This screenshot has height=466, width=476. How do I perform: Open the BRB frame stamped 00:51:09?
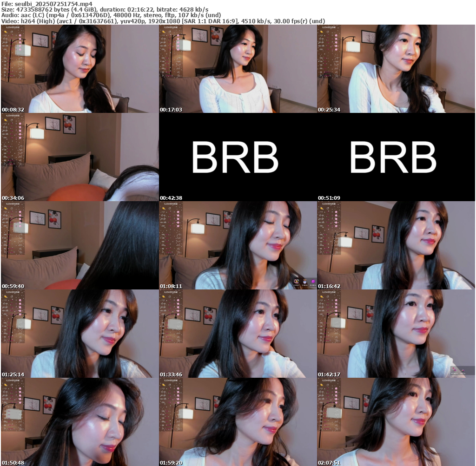point(396,157)
